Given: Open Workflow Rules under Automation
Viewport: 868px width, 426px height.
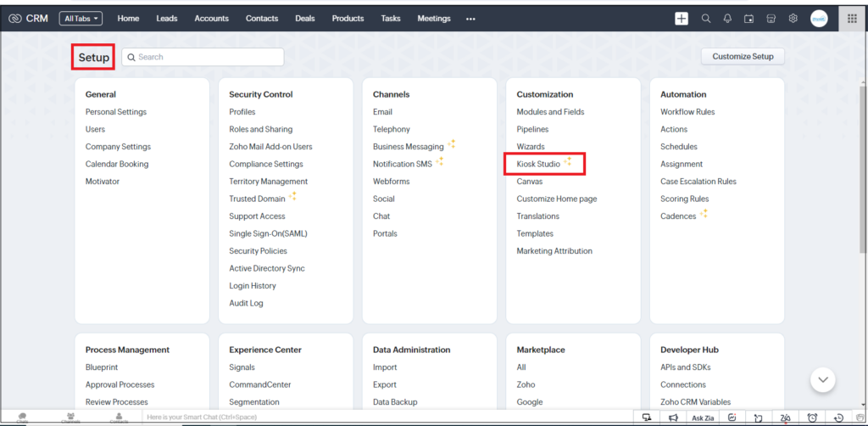Looking at the screenshot, I should [x=687, y=112].
